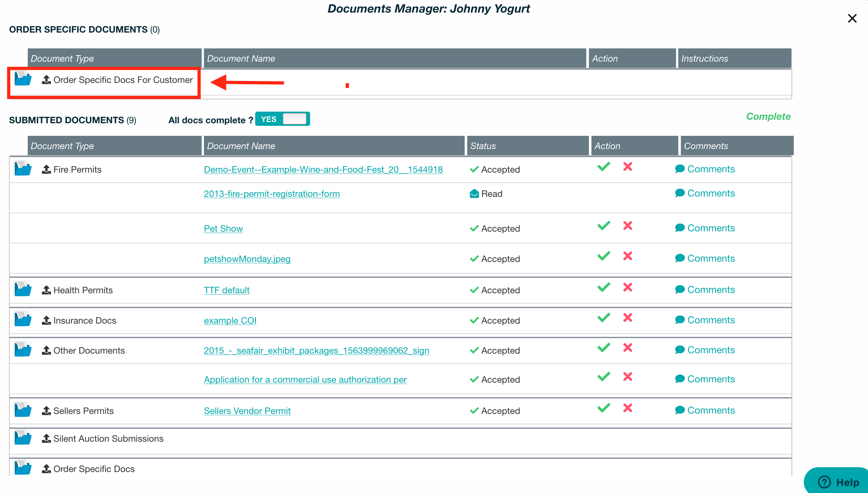
Task: Close the Documents Manager dialog
Action: 852,18
